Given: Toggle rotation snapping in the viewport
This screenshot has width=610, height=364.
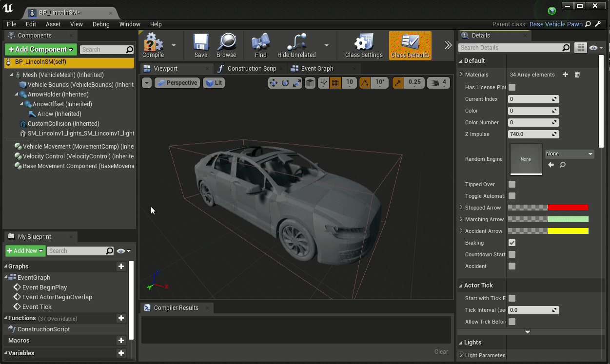Looking at the screenshot, I should (x=365, y=83).
